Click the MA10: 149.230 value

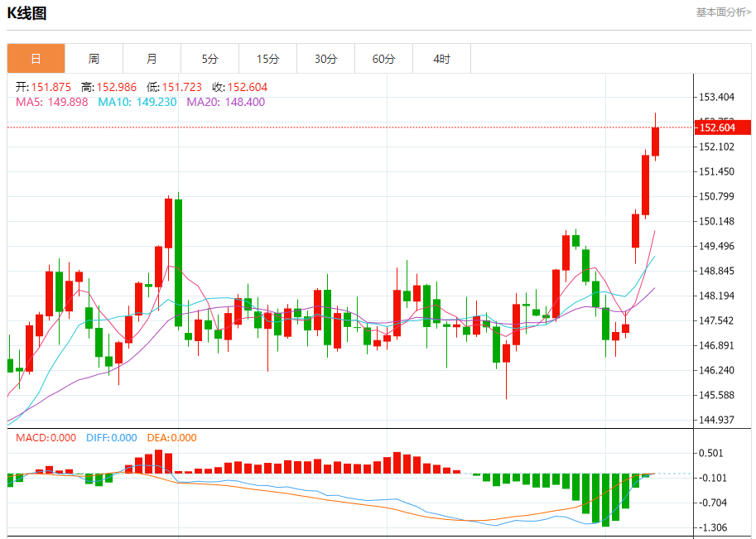coord(137,102)
